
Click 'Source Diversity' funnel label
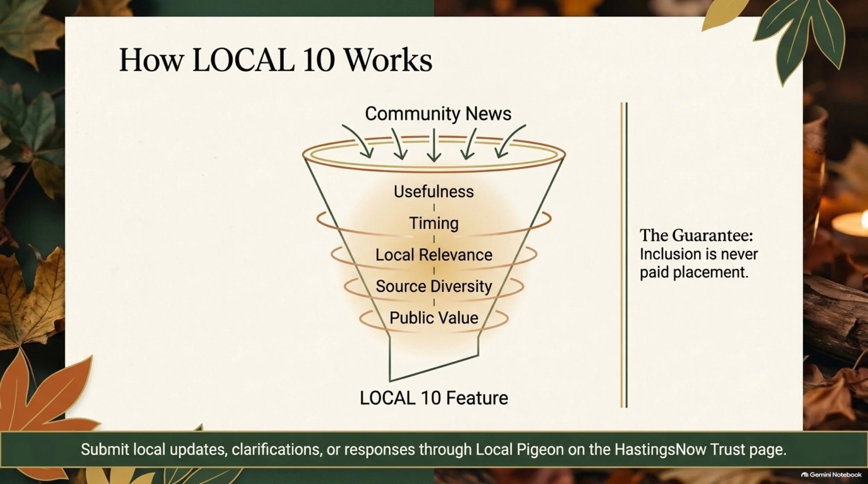click(x=434, y=287)
